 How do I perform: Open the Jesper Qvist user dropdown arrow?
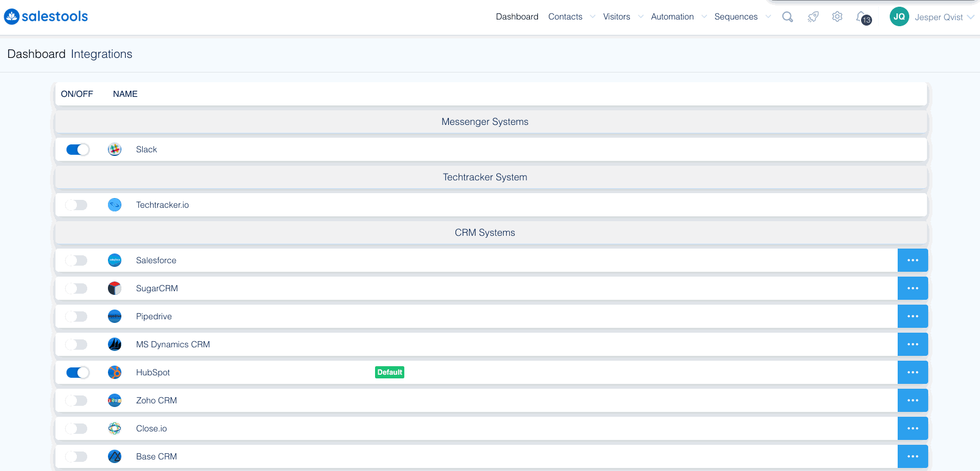click(x=970, y=17)
